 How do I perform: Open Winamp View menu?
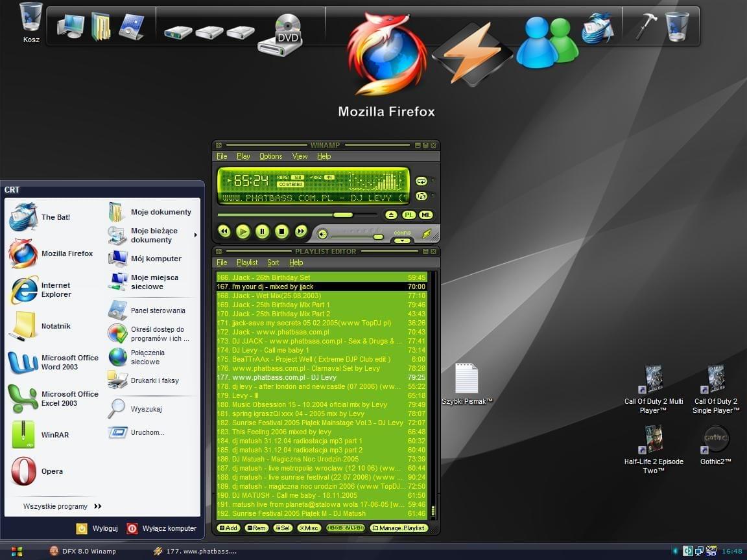pyautogui.click(x=300, y=156)
